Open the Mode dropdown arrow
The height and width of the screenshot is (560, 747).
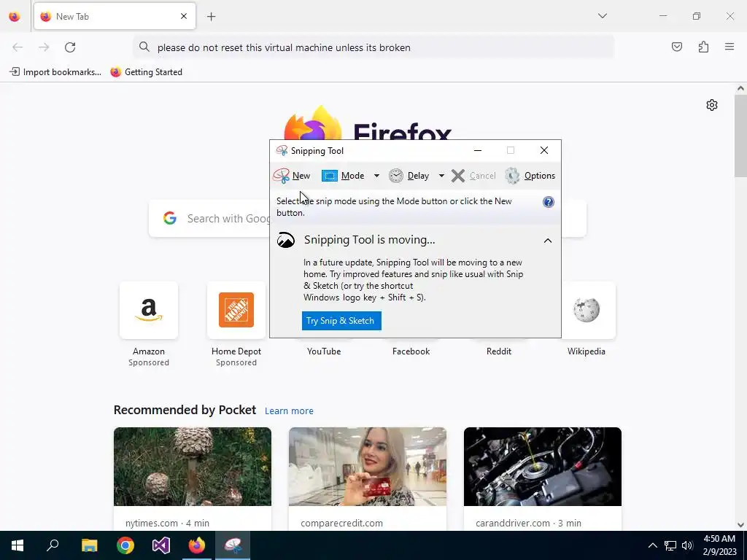pyautogui.click(x=376, y=176)
